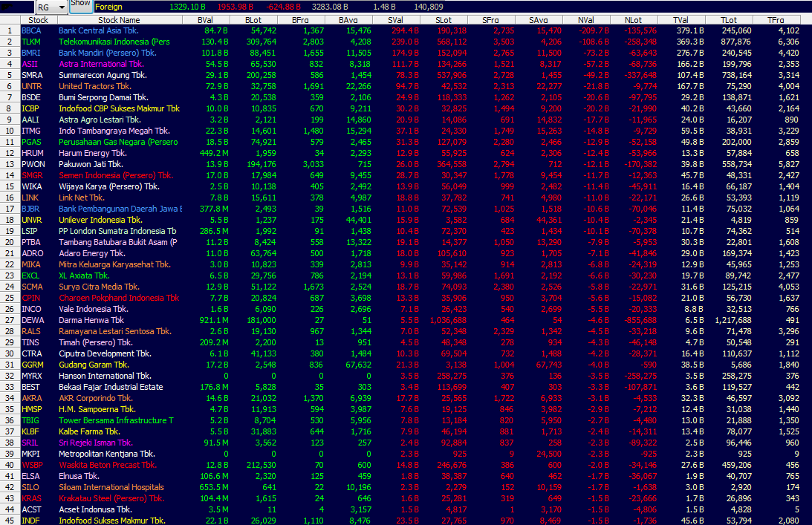Click Link Net Tbk. stock name

click(x=82, y=198)
